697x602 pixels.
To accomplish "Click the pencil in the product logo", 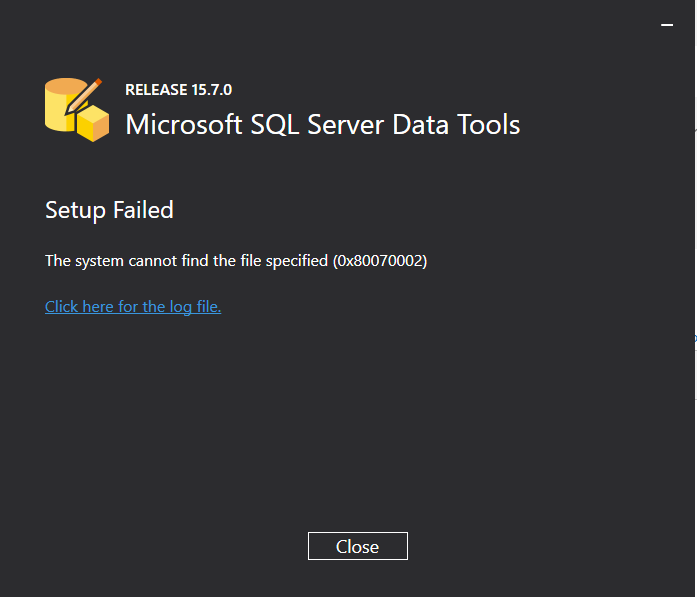I will (x=88, y=93).
